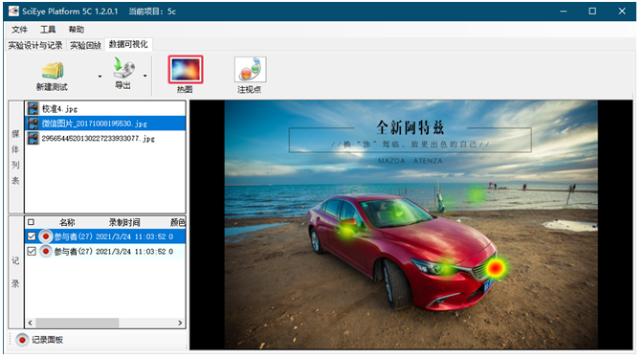Click record icon of second 参与者(27) row
The width and height of the screenshot is (644, 359).
pos(46,251)
